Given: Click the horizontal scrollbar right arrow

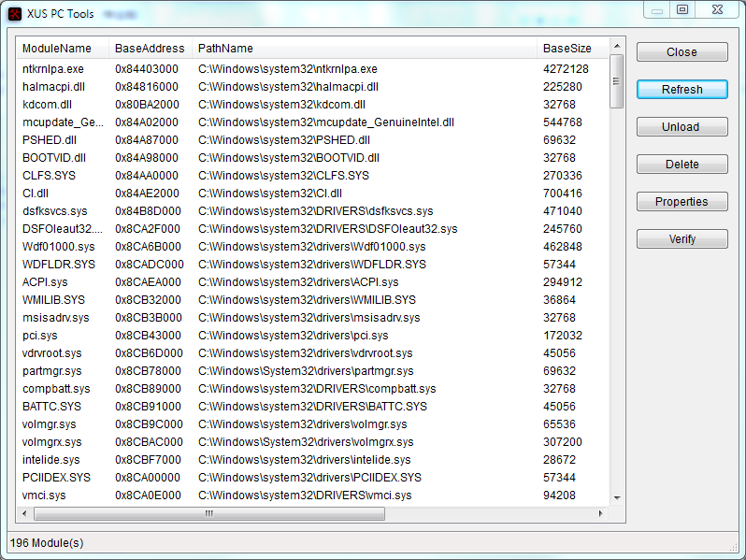Looking at the screenshot, I should [x=601, y=514].
